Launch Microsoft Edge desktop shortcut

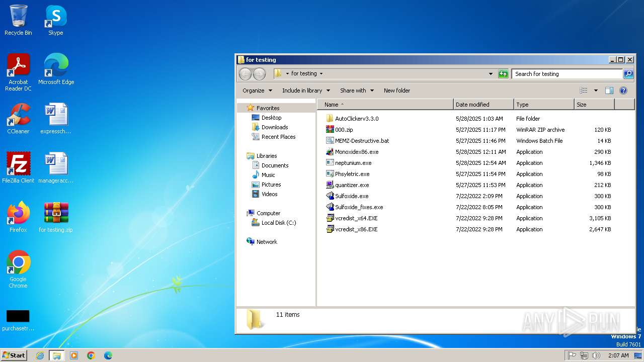pos(56,69)
